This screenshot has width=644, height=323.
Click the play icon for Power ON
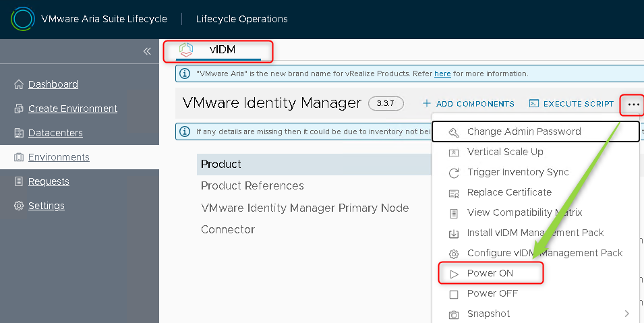coord(454,274)
